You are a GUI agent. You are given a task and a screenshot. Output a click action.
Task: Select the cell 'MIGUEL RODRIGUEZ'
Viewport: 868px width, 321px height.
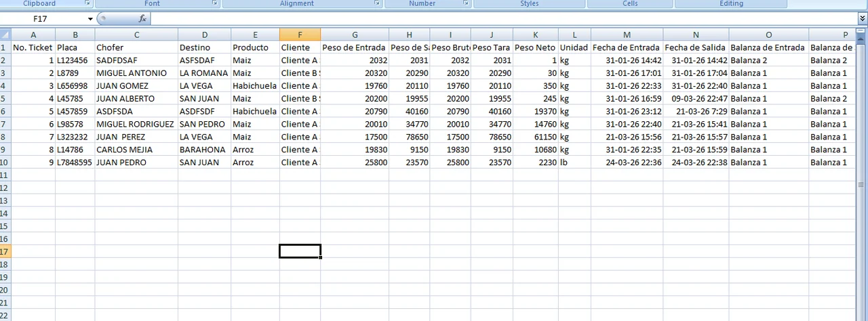pos(136,124)
